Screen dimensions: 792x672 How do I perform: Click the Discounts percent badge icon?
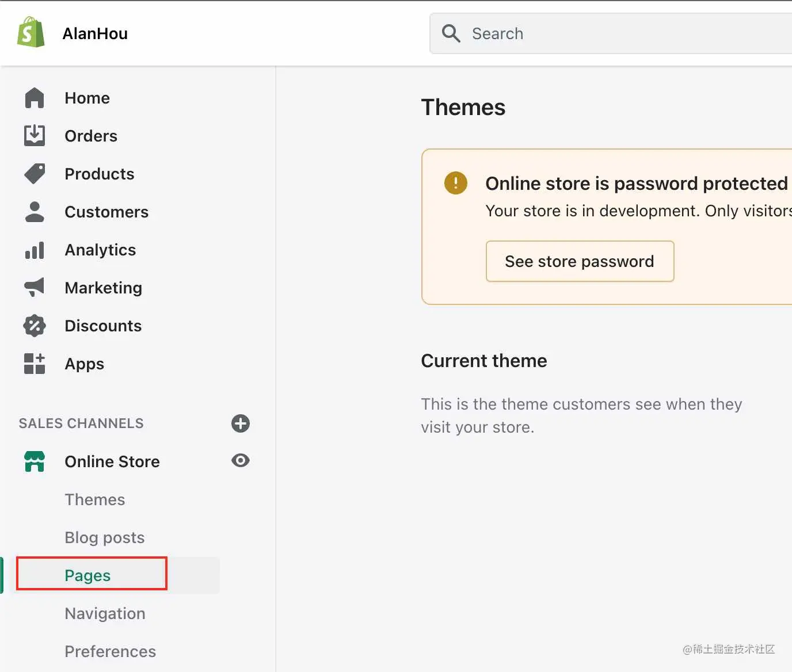(35, 326)
